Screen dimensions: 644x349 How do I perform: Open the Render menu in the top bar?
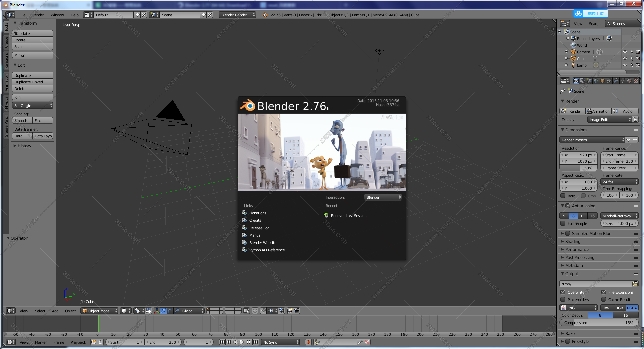coord(38,15)
